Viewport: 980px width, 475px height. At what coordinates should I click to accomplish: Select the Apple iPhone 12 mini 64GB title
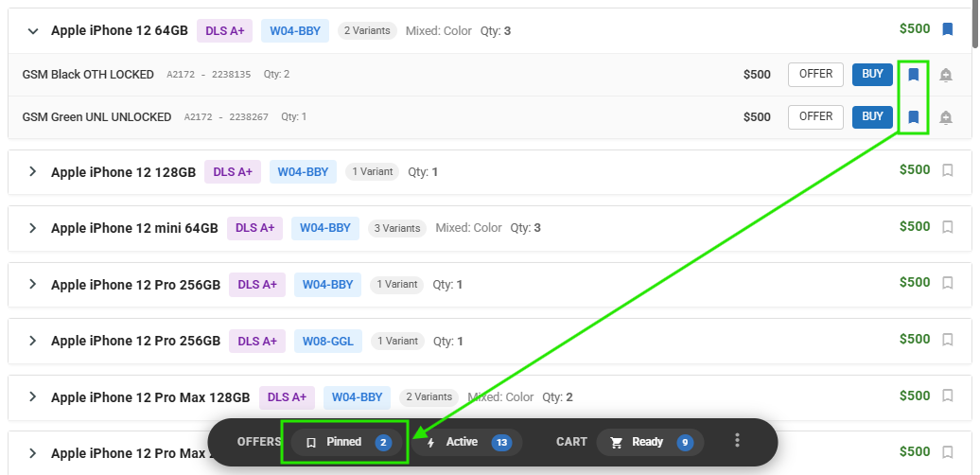pos(134,228)
